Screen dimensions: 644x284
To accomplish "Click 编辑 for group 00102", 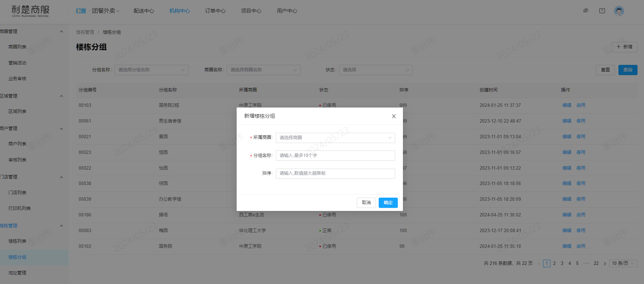I will click(567, 246).
